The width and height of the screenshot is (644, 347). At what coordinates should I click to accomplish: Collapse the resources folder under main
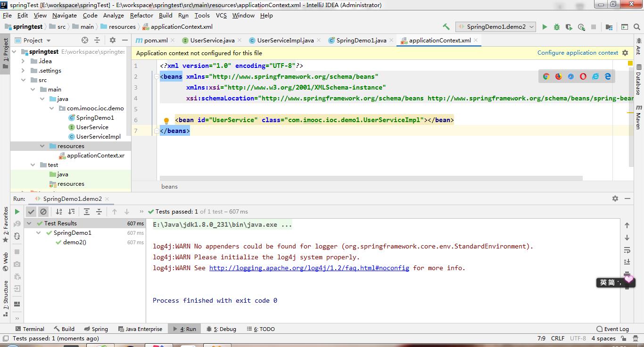click(42, 146)
